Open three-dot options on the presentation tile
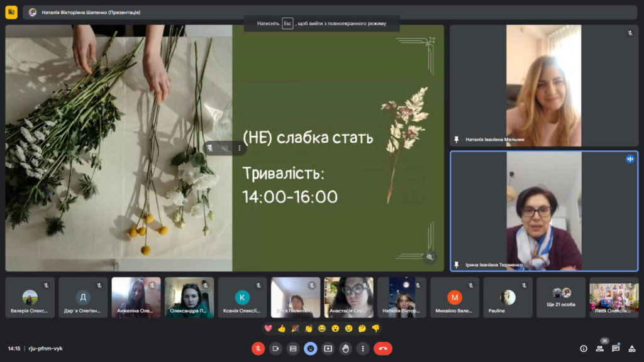The width and height of the screenshot is (644, 362). click(x=239, y=148)
